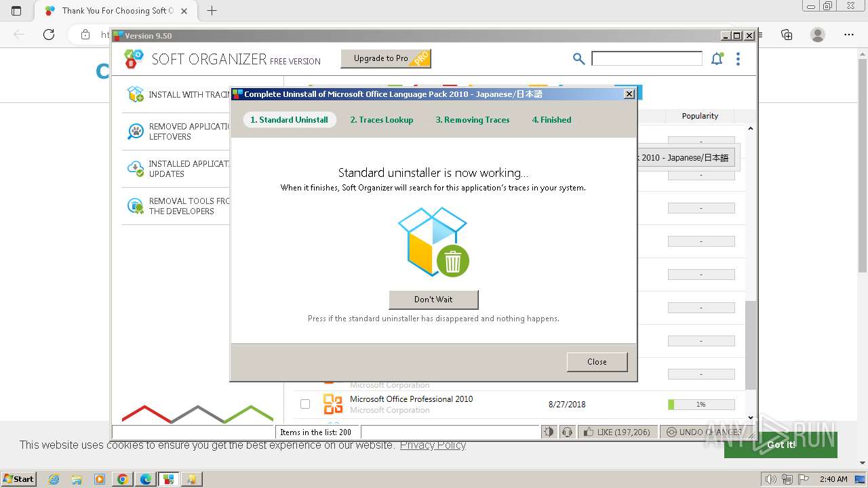
Task: Close the Thank You For Choosing browser tab
Action: (x=184, y=11)
